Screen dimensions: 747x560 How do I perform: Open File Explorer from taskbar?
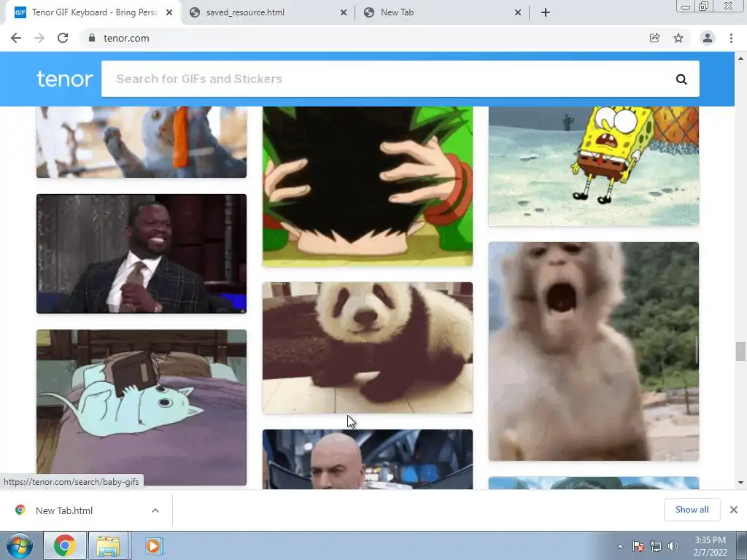[108, 545]
